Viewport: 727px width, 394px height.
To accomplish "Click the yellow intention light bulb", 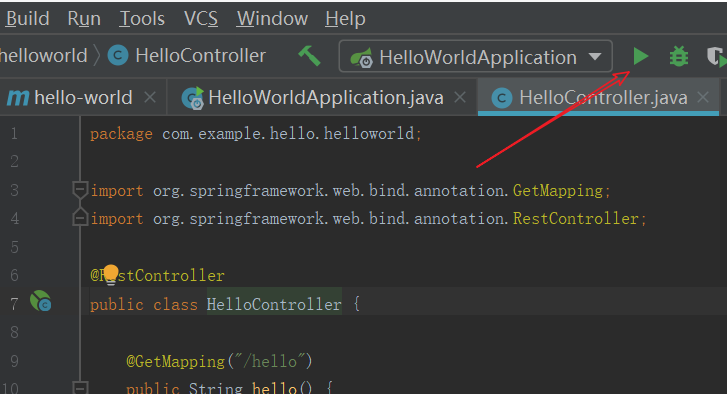I will (x=111, y=274).
